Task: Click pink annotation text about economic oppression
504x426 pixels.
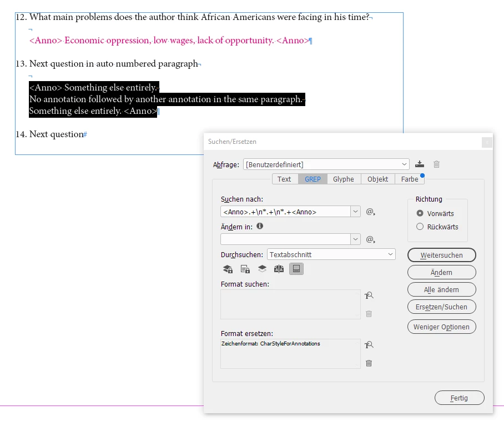Action: 169,41
